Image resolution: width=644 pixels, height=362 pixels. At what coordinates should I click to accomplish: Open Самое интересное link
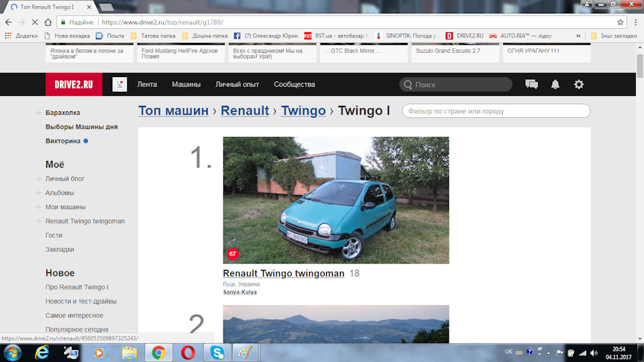[74, 315]
